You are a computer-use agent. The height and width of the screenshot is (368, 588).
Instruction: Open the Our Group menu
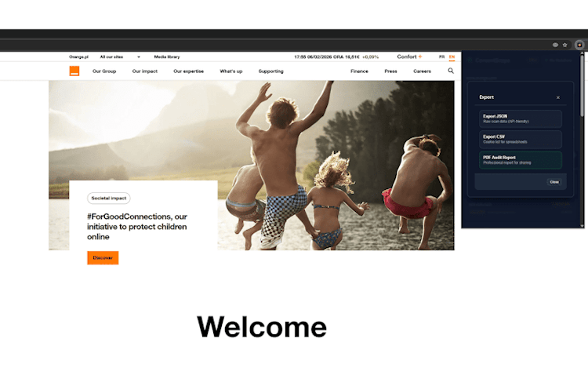(104, 71)
